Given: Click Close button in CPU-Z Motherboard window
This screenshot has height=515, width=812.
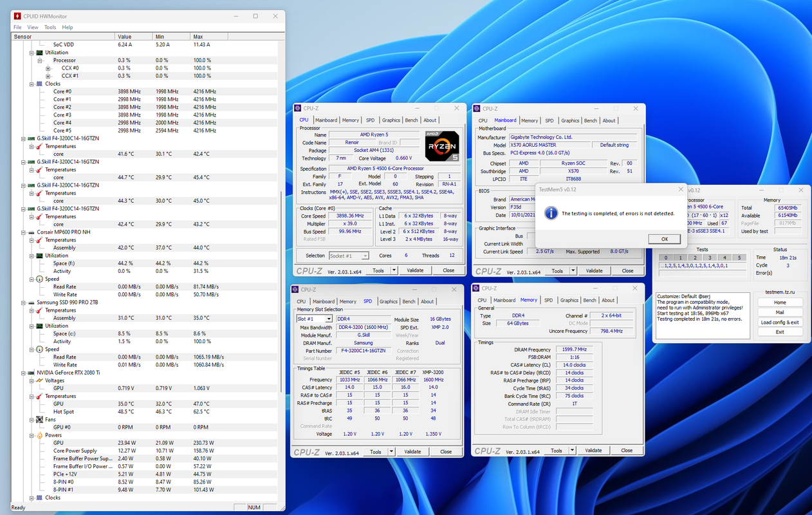Looking at the screenshot, I should (x=627, y=271).
